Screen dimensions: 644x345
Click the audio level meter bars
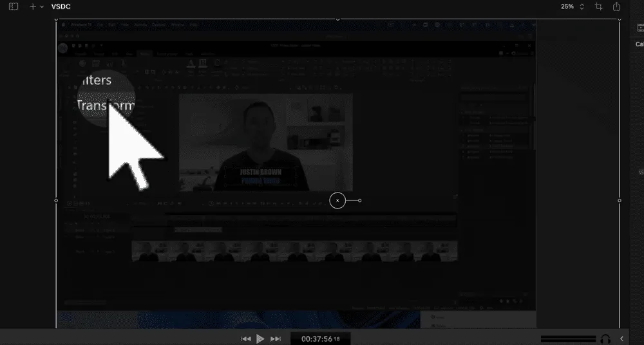(x=567, y=339)
